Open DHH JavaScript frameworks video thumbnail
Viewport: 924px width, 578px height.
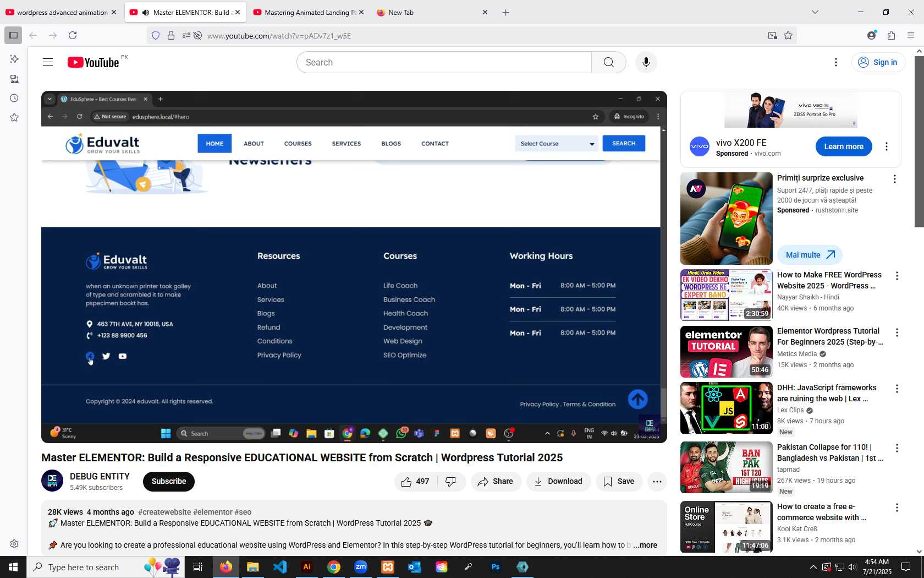727,408
